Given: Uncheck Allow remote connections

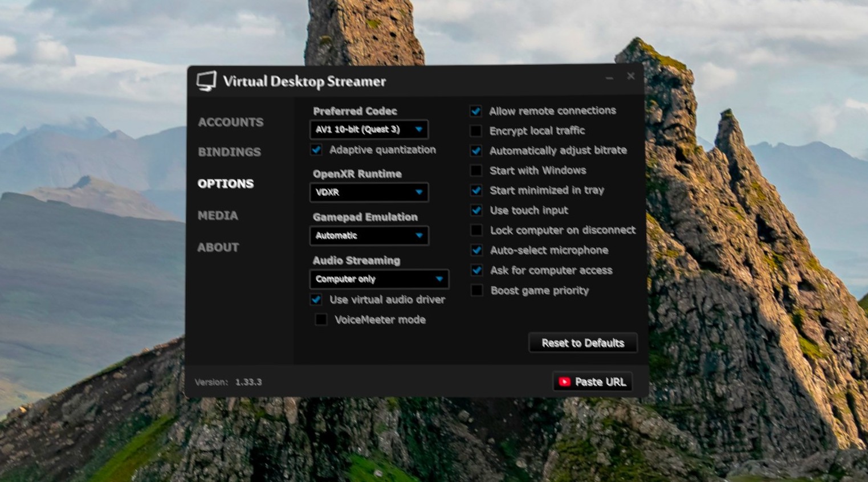Looking at the screenshot, I should point(475,111).
